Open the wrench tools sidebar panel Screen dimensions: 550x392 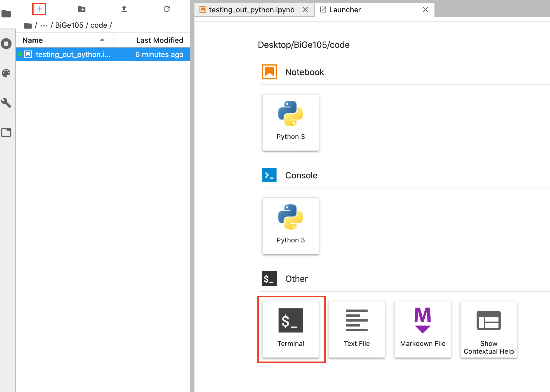pos(6,103)
